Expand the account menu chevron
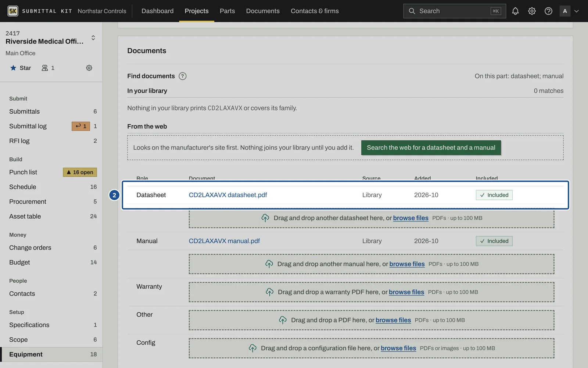The height and width of the screenshot is (368, 588). [577, 11]
